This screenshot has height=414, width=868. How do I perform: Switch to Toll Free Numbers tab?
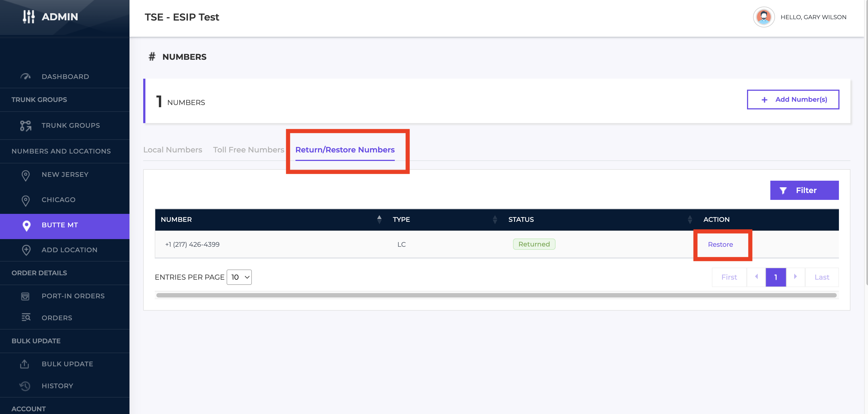(x=249, y=150)
